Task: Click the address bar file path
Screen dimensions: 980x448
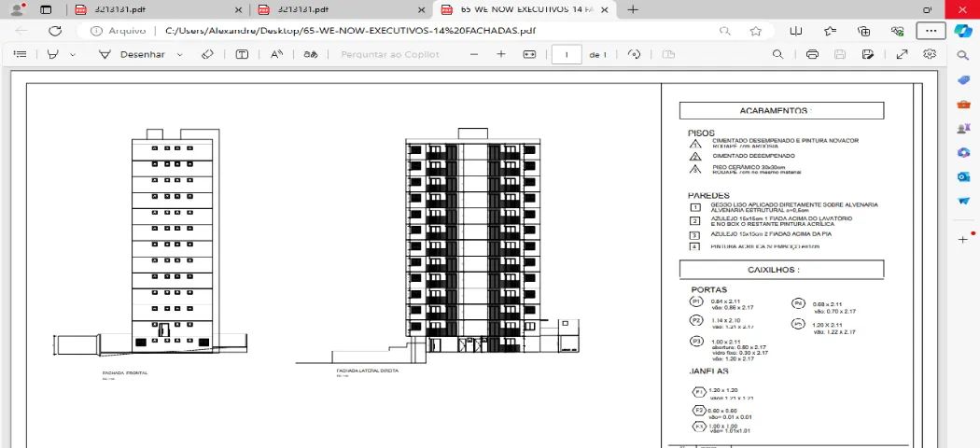Action: click(x=350, y=31)
